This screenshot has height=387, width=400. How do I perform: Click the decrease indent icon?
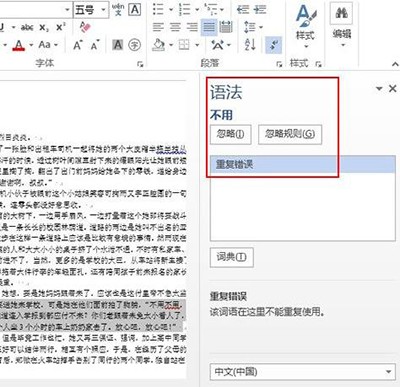tap(243, 9)
